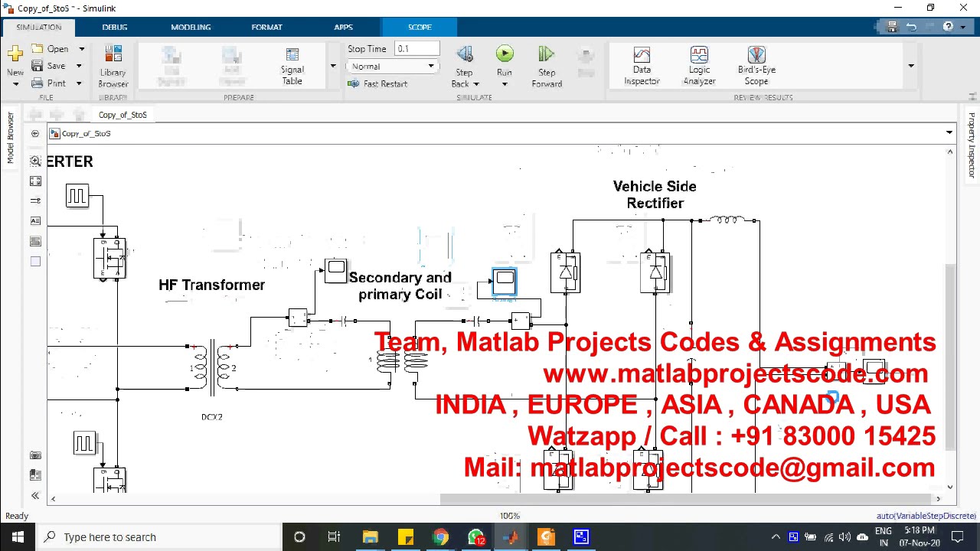
Task: Open Task View on taskbar
Action: point(334,537)
